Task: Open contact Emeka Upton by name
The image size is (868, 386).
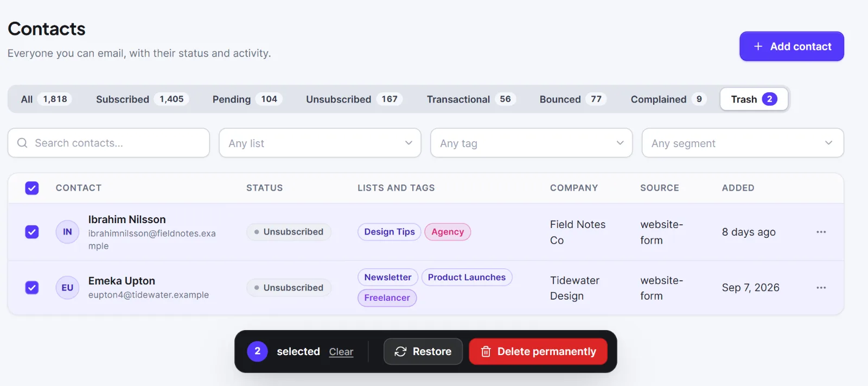Action: (x=122, y=281)
